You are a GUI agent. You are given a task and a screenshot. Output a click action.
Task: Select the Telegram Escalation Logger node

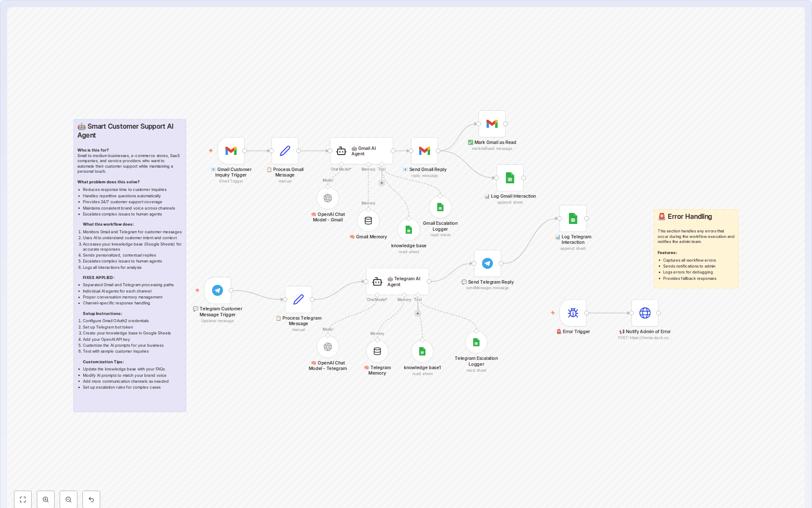pos(476,342)
